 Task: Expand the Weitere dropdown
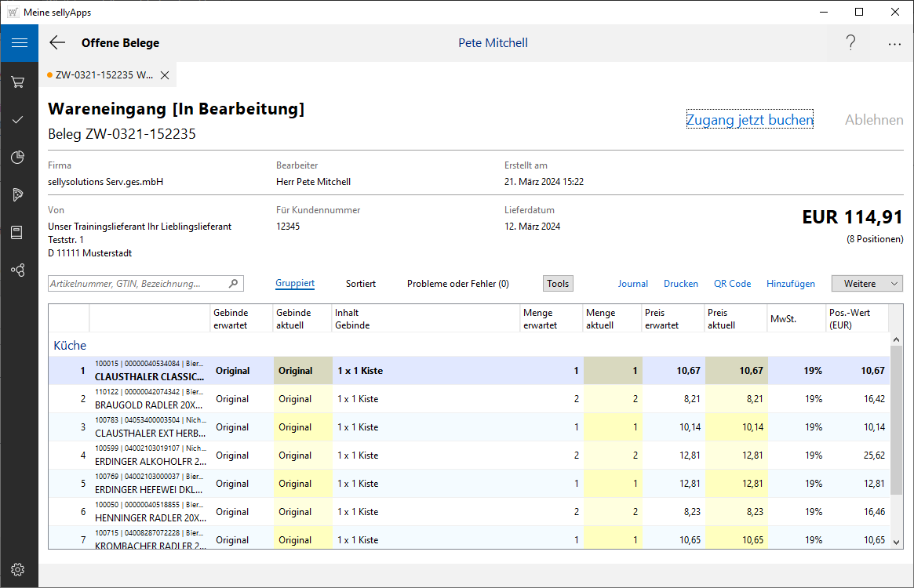(867, 284)
